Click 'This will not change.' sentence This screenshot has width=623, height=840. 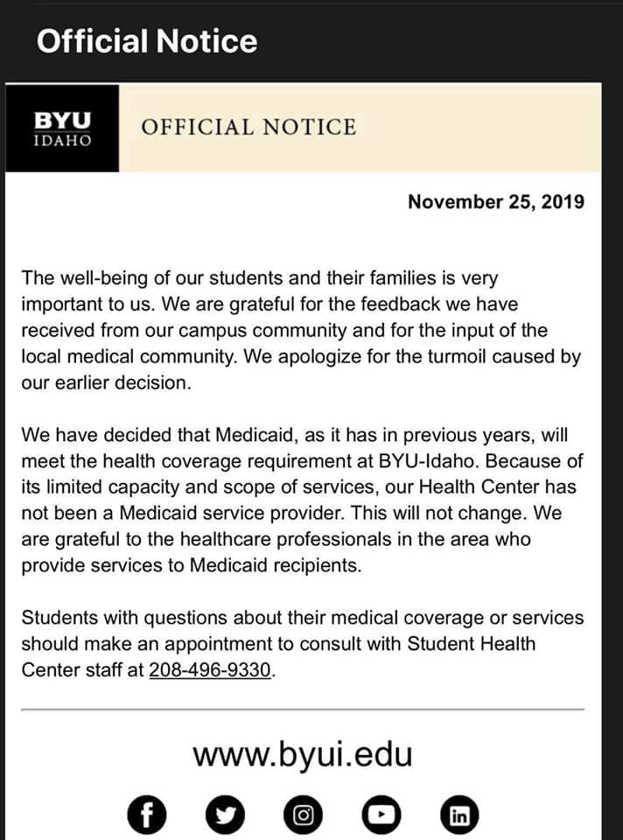coord(439,514)
